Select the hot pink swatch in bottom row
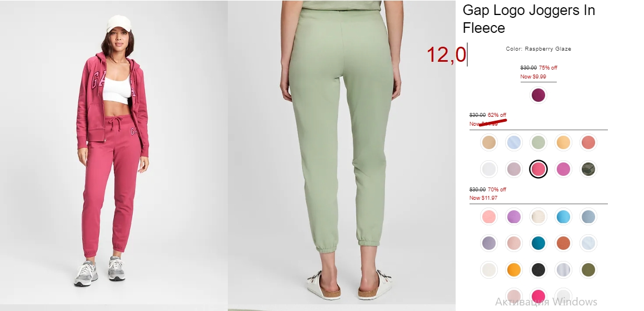Viewport: 644px width, 311px height. [x=538, y=296]
